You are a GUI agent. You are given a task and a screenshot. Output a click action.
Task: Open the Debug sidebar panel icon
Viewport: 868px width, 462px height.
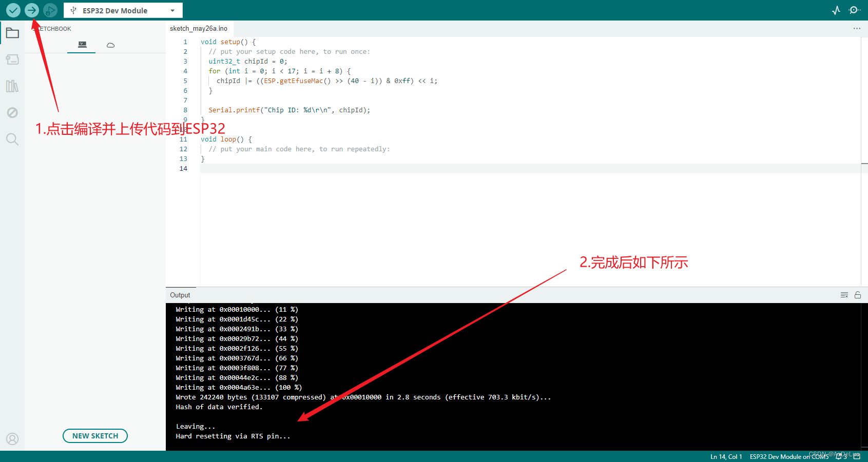click(x=12, y=113)
